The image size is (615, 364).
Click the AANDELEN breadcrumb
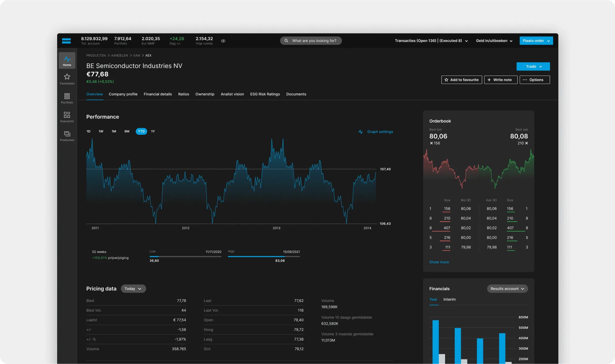tap(119, 55)
